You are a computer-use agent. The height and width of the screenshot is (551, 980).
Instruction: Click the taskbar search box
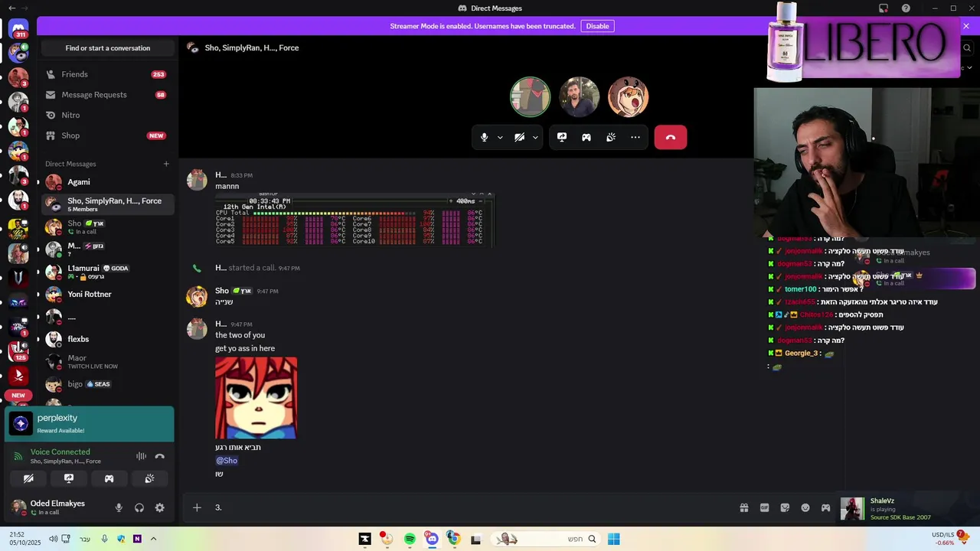coord(547,539)
